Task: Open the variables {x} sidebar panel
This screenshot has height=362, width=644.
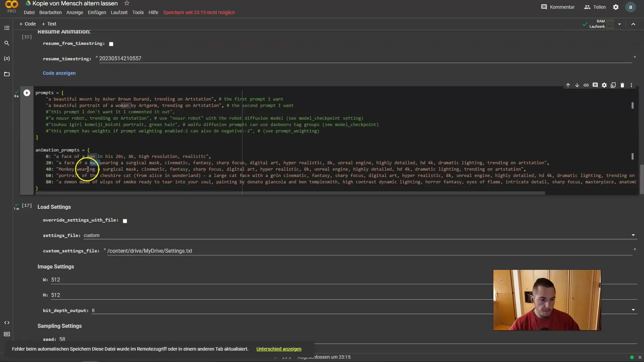Action: click(7, 58)
